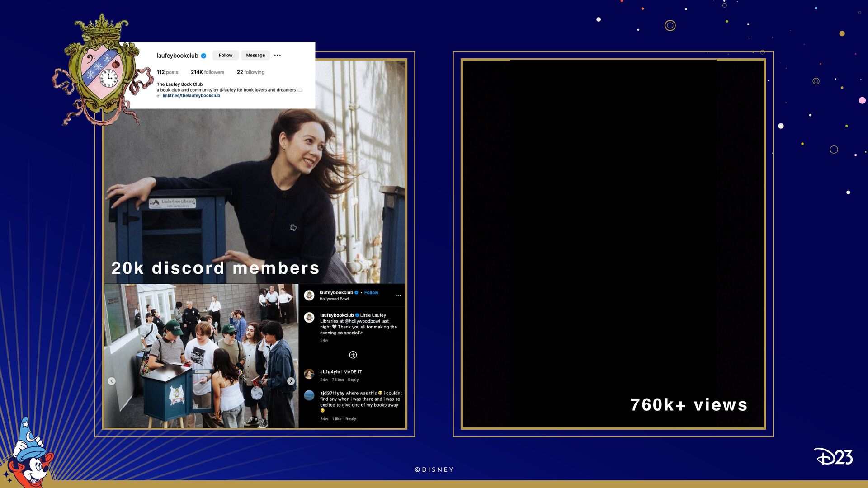Open the Hollywood Bowl location tag
868x488 pixels.
point(334,299)
